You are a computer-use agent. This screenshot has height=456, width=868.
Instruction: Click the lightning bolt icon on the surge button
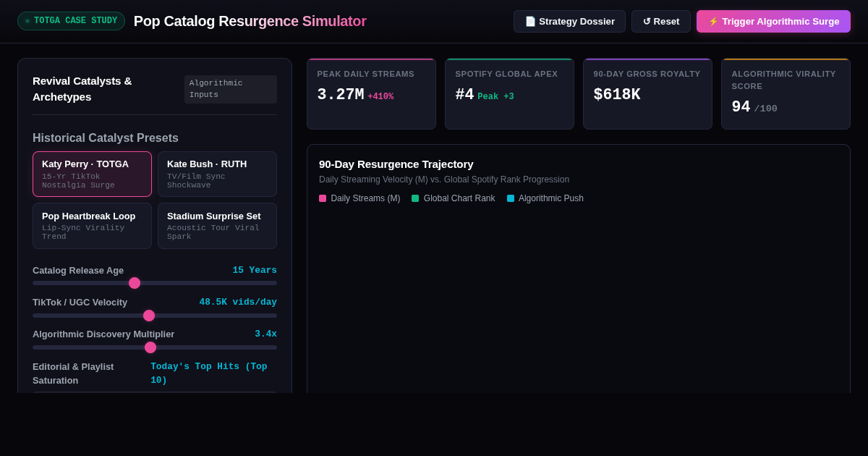click(713, 21)
